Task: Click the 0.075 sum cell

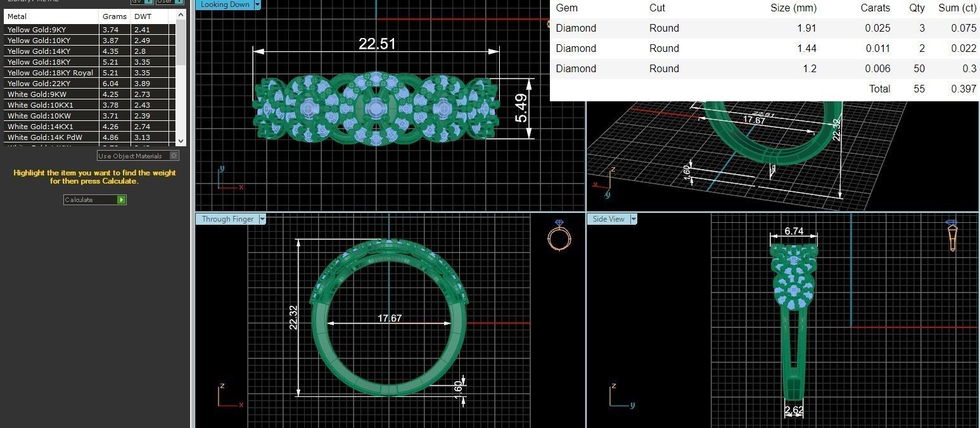Action: pos(964,28)
